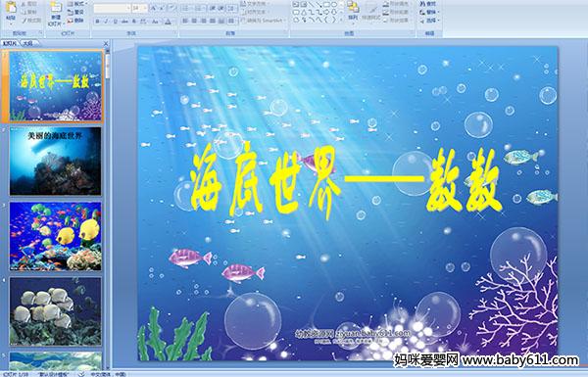Viewport: 588px width, 377px height.
Task: Open the line spacing dropdown
Action: [232, 8]
